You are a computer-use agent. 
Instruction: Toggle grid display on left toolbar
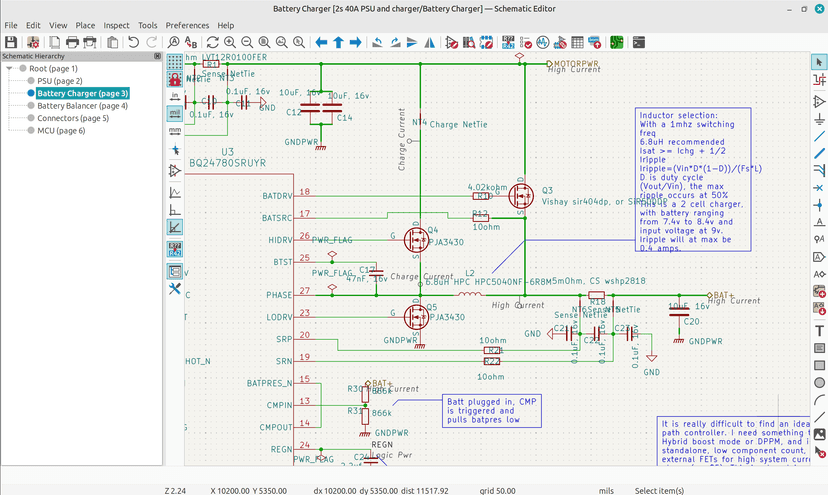[x=175, y=61]
